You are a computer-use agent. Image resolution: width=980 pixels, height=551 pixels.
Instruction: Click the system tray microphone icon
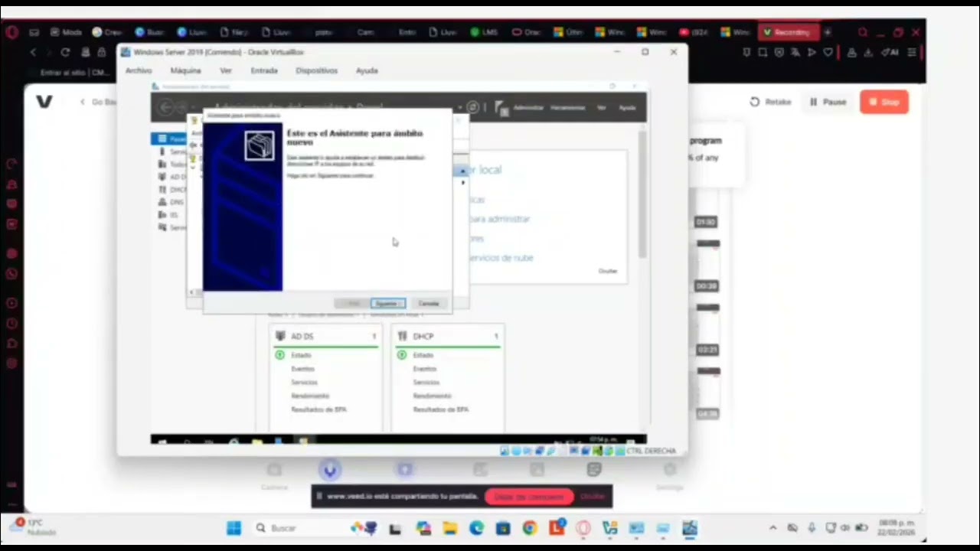[x=812, y=528]
